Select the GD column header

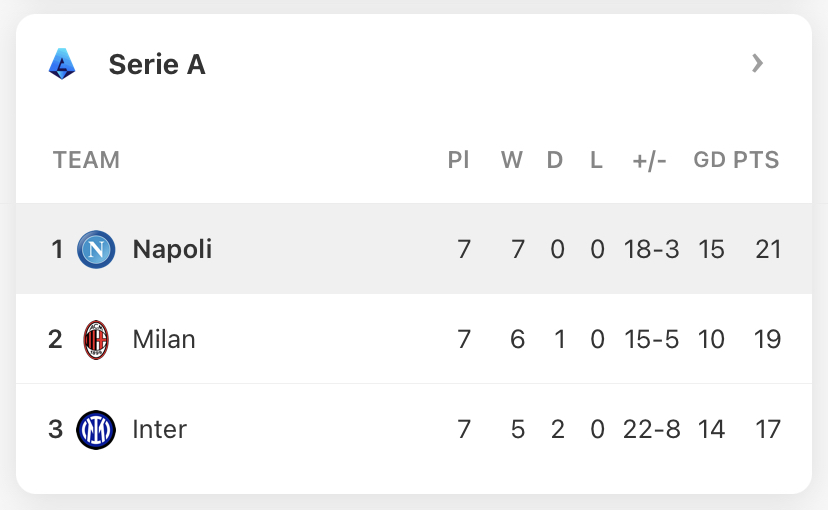point(710,160)
